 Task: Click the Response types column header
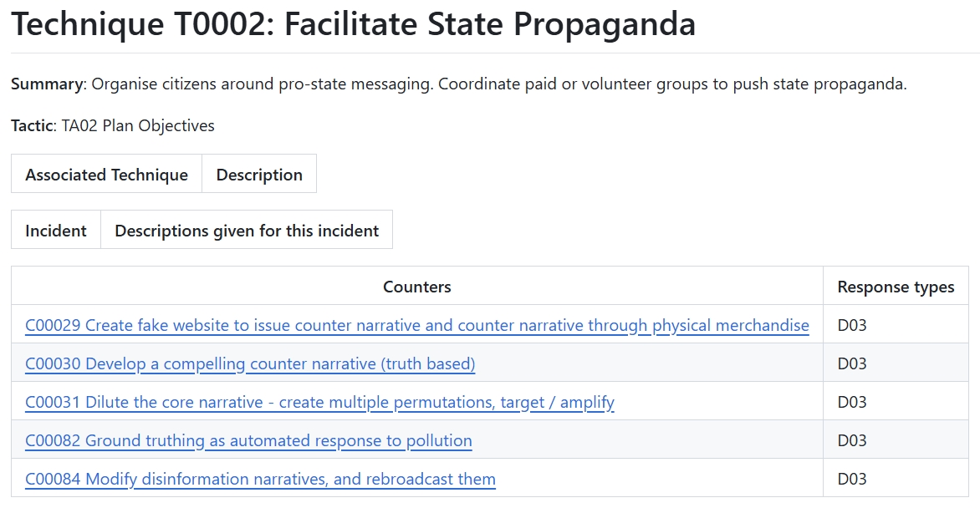tap(896, 287)
